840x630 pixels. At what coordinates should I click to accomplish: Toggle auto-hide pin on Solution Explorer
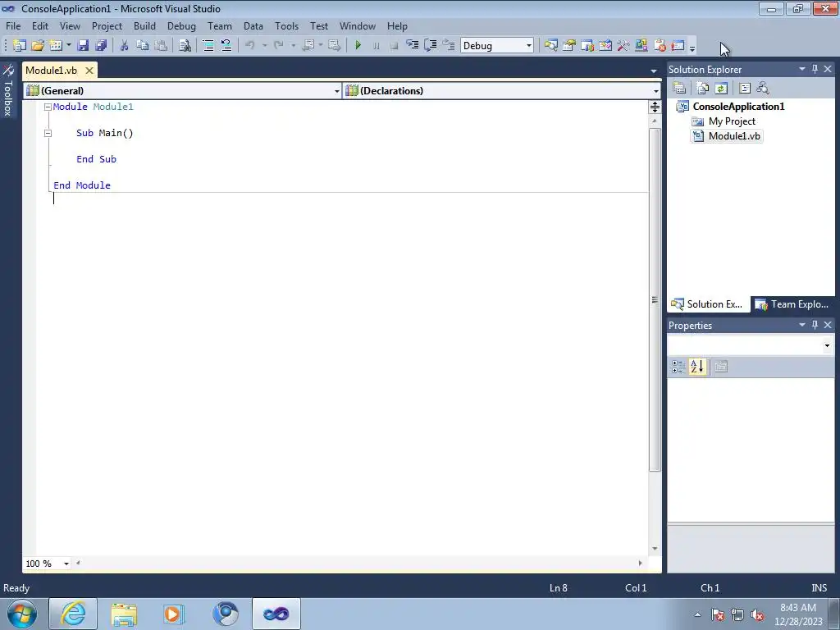(x=815, y=69)
